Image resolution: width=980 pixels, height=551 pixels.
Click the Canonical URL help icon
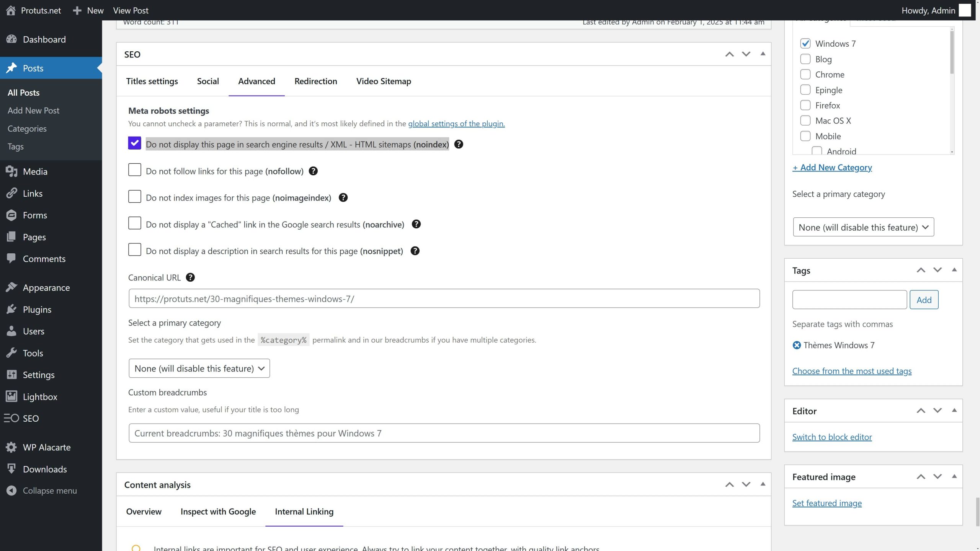pos(190,277)
